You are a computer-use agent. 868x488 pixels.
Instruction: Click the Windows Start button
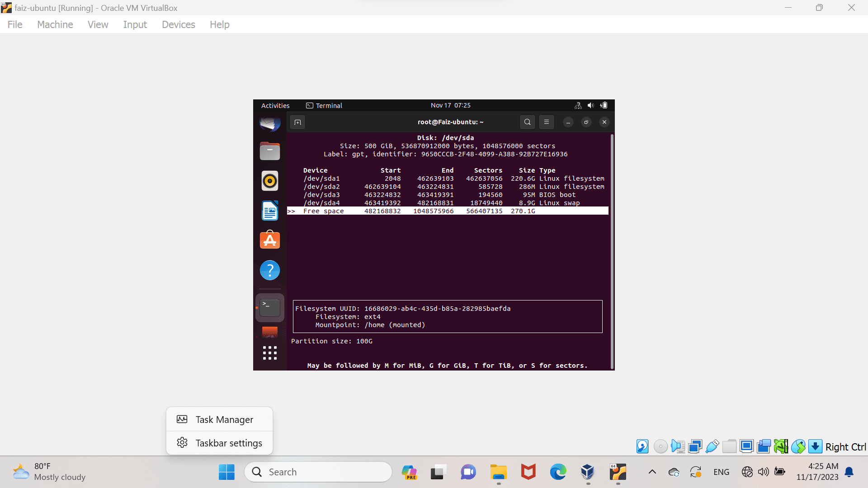click(x=226, y=472)
